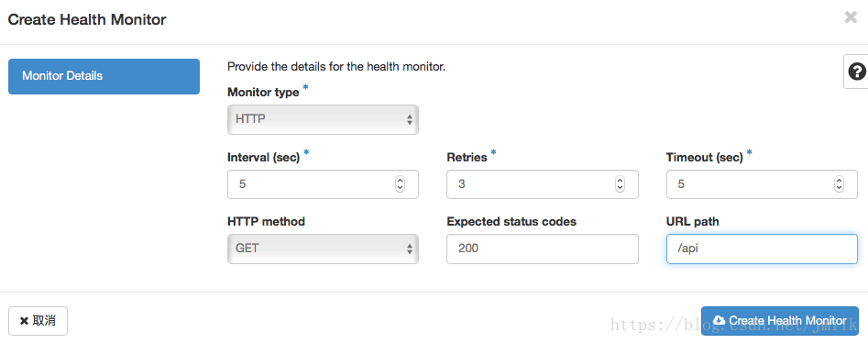Select the Monitor Details tab
Image resolution: width=868 pixels, height=343 pixels.
(x=104, y=76)
